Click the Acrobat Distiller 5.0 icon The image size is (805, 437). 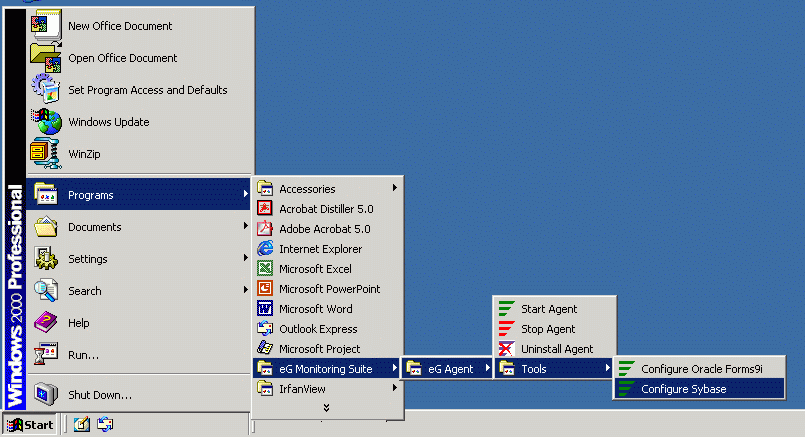pos(265,208)
